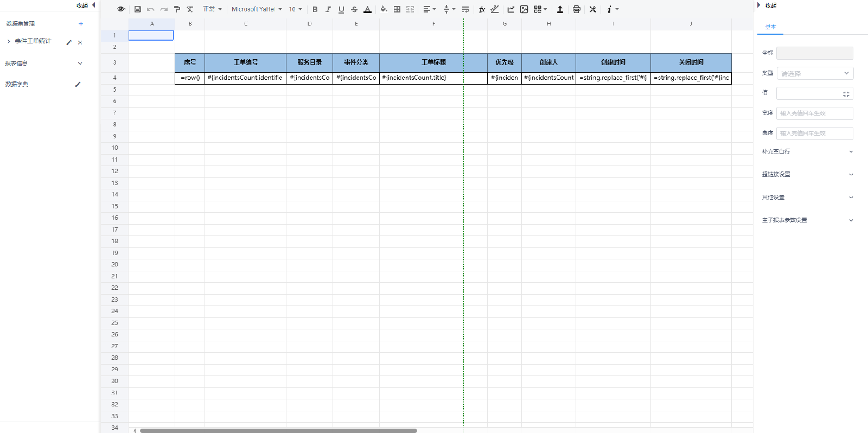Click the slash-line cell icon
The image size is (868, 433).
point(495,9)
